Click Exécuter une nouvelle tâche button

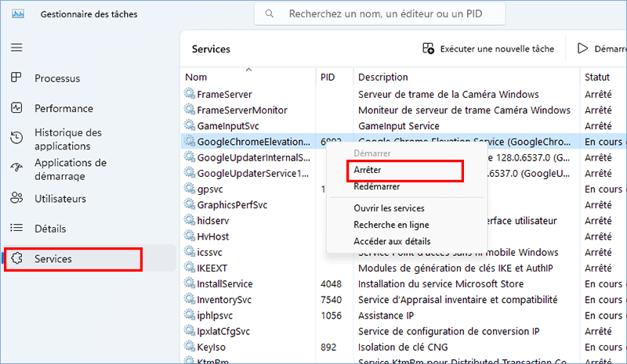[x=488, y=49]
